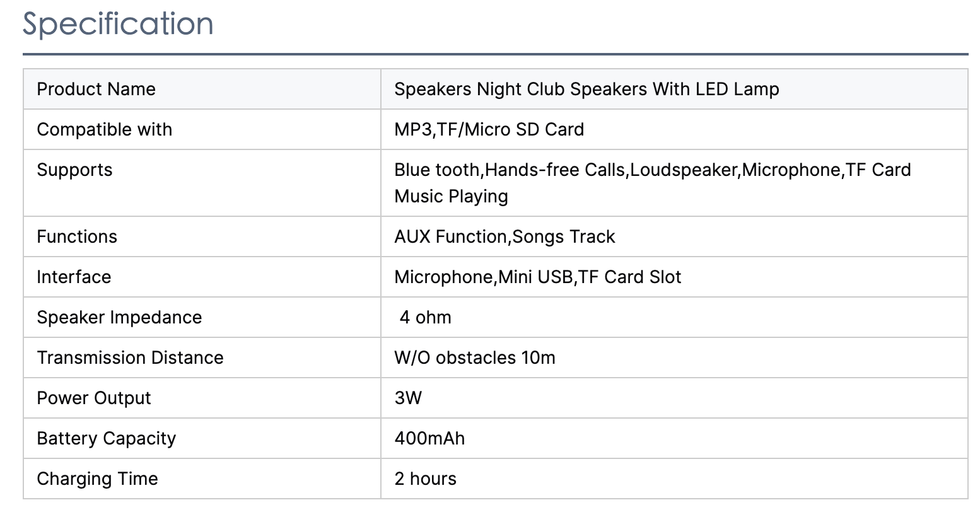Click the 2 hours charging time value
Image resolution: width=980 pixels, height=517 pixels.
[425, 479]
